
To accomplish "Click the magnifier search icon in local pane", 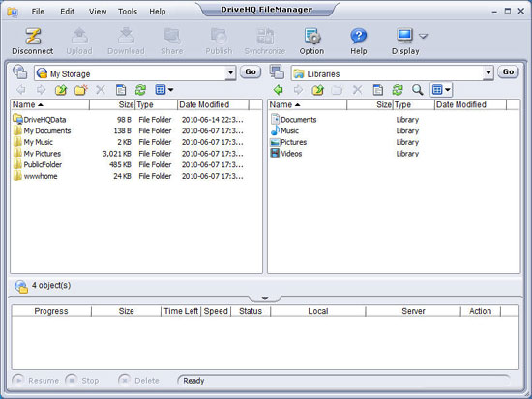I will pos(417,90).
